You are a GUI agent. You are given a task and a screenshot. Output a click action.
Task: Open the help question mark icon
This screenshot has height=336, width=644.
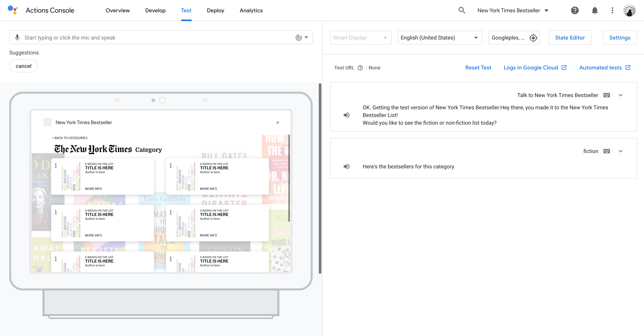tap(574, 10)
